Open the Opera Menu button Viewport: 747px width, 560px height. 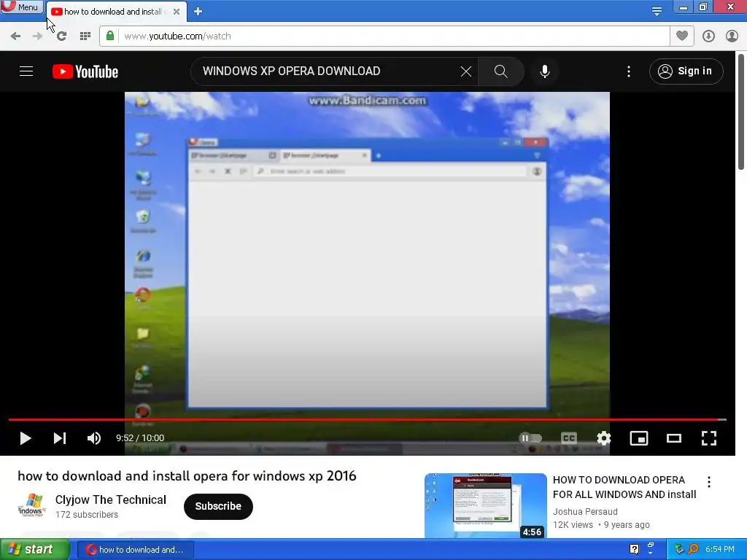pos(21,7)
